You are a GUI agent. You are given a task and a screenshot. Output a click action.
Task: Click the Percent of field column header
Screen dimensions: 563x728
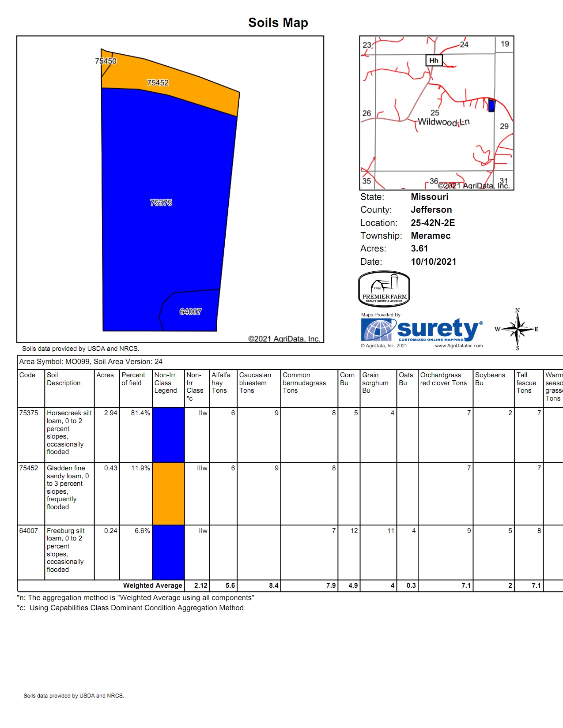(x=133, y=379)
